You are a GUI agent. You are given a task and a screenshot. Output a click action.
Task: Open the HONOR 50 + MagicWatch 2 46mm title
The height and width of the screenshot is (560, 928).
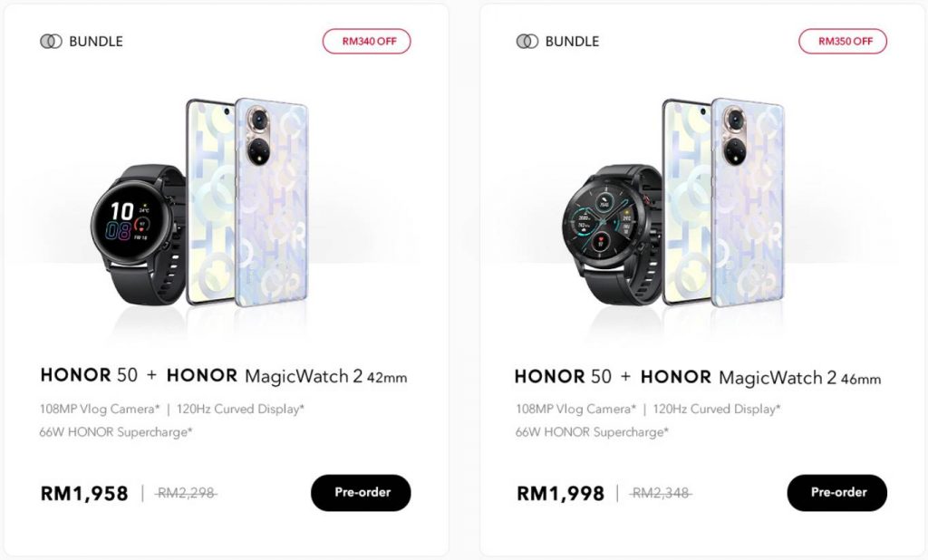pos(698,377)
